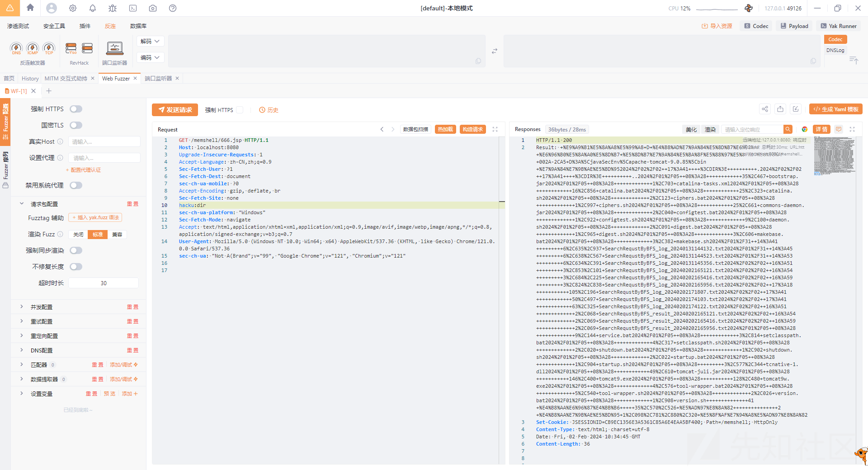This screenshot has width=868, height=470.
Task: Open the Yso RevHack tool
Action: (x=71, y=48)
